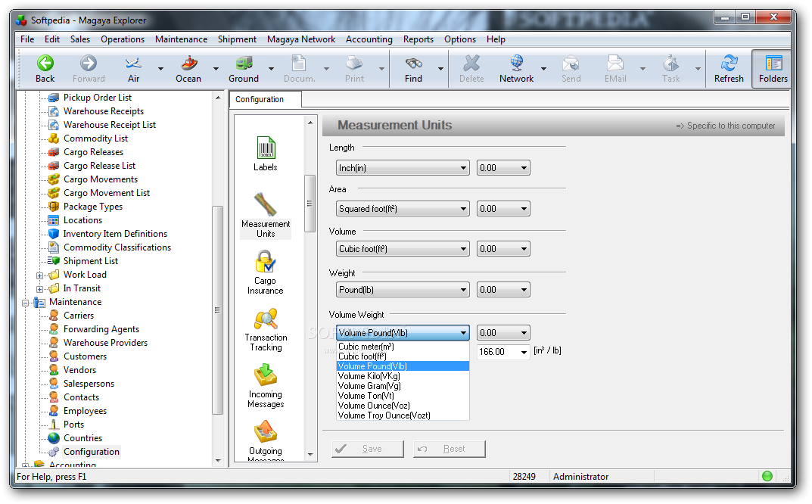Expand the Work Load tree node
Screen dimensions: 812x504
[x=40, y=275]
